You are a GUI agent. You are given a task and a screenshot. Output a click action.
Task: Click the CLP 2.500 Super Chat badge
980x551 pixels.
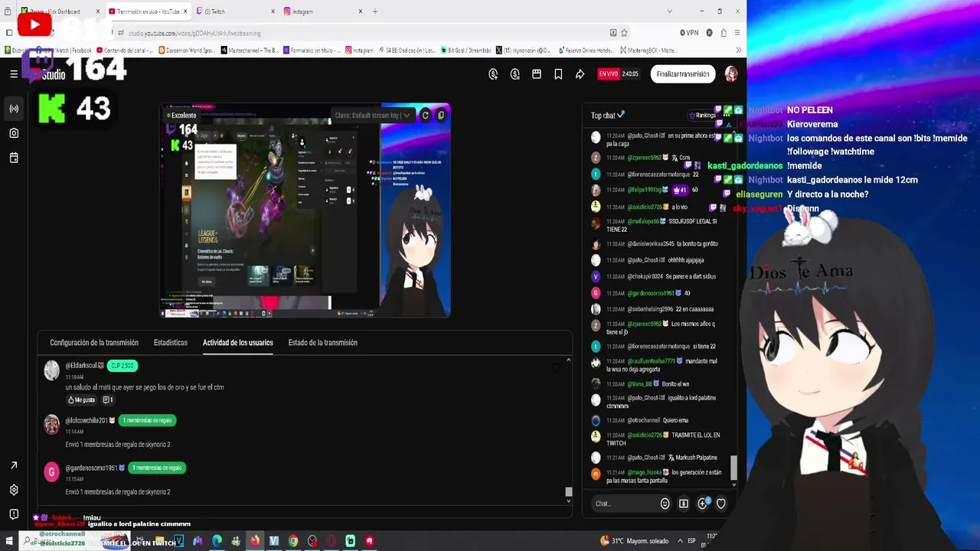122,366
